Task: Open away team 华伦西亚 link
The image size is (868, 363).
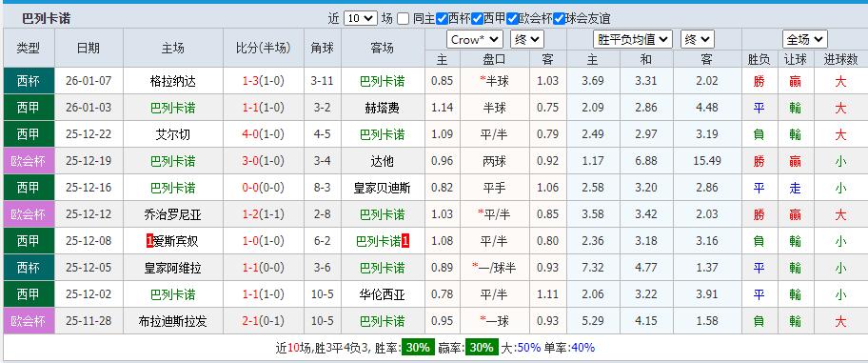Action: pos(382,294)
